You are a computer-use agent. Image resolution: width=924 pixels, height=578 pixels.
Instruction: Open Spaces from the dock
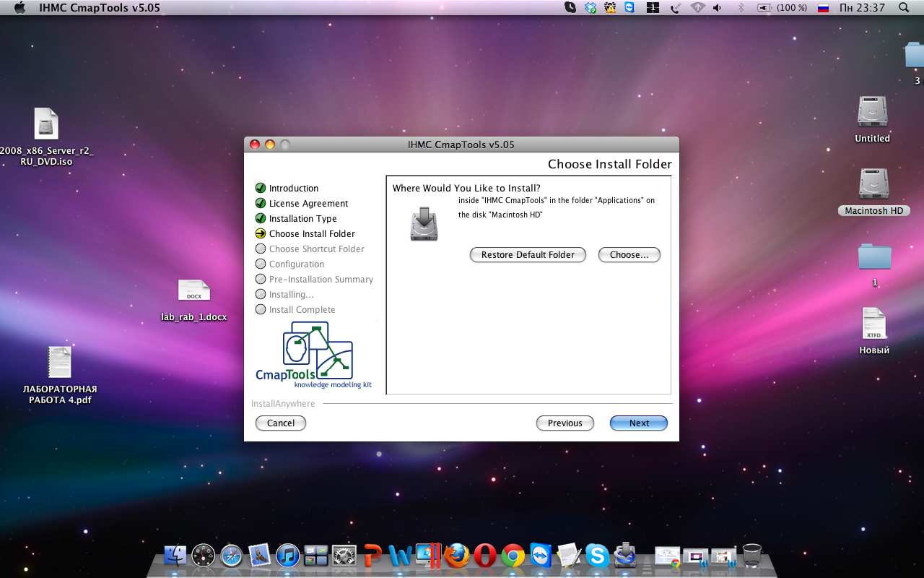click(x=316, y=555)
